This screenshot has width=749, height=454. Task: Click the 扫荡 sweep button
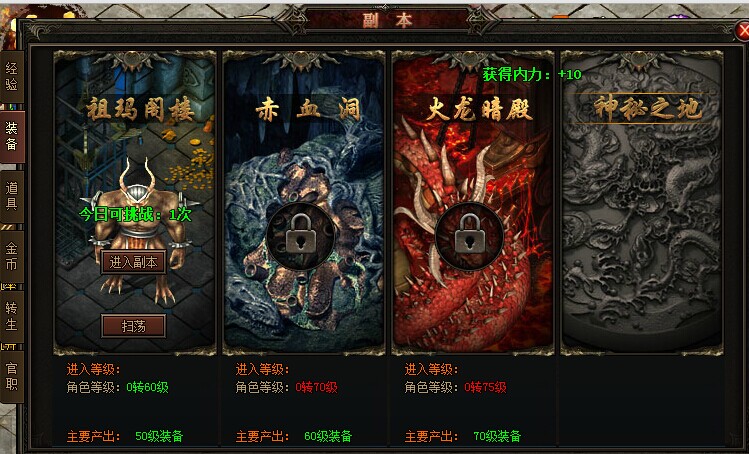(134, 326)
